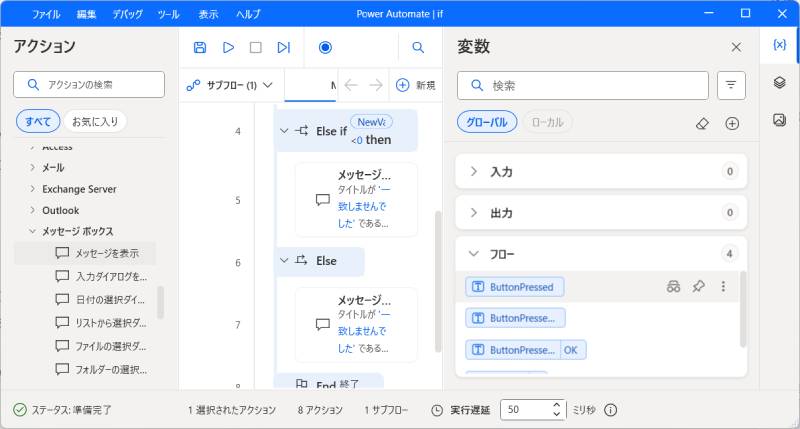Click the variables filter icon
This screenshot has height=429, width=800.
pos(731,86)
